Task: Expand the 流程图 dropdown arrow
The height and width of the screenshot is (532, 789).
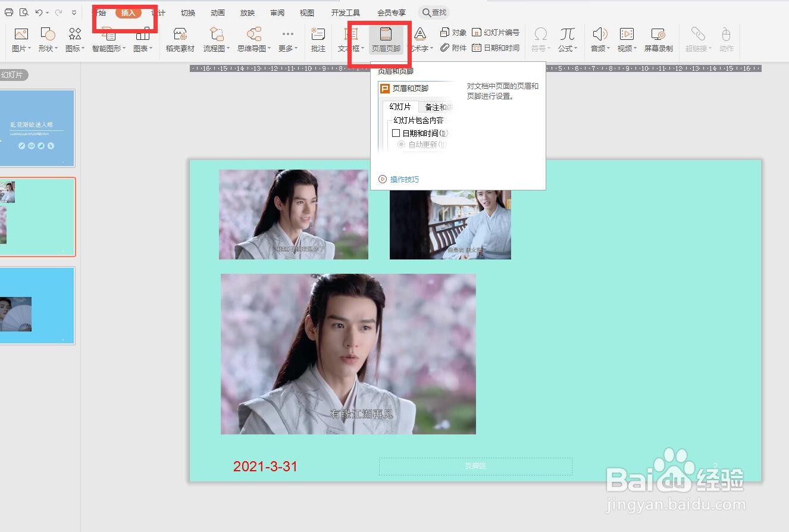Action: [228, 49]
